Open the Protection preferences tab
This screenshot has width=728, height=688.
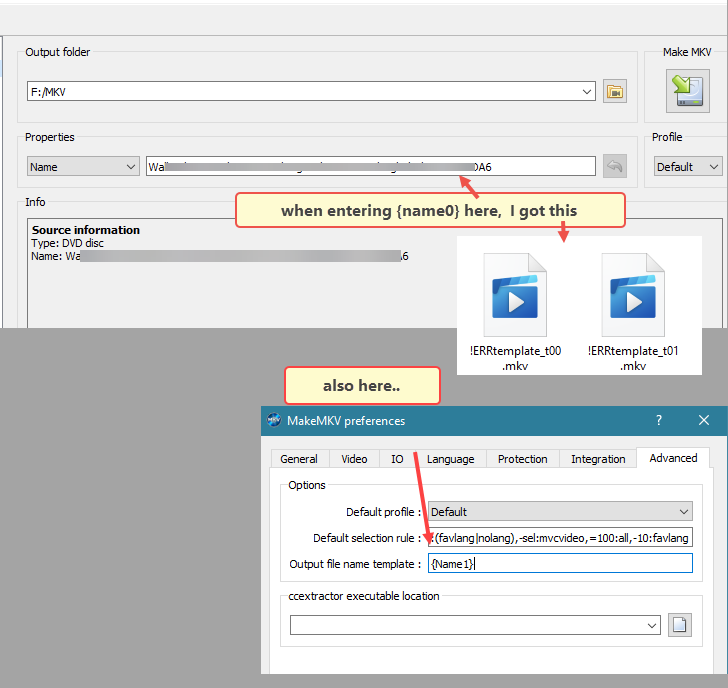coord(523,459)
